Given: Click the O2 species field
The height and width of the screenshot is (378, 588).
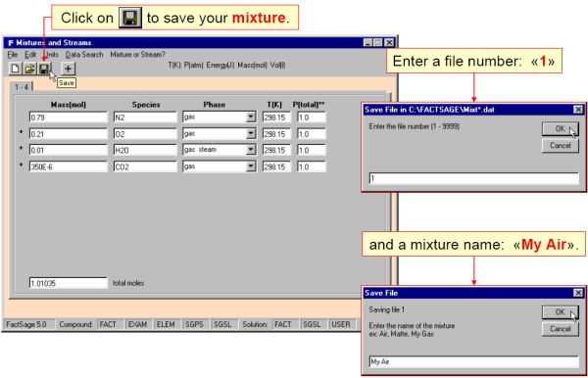Looking at the screenshot, I should coord(145,134).
